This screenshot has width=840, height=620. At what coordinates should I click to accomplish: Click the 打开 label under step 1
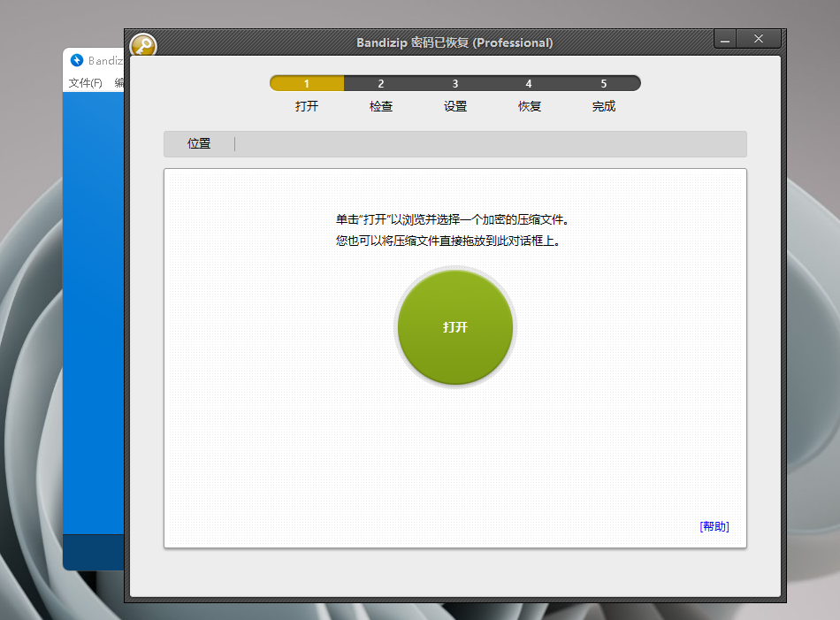point(307,106)
